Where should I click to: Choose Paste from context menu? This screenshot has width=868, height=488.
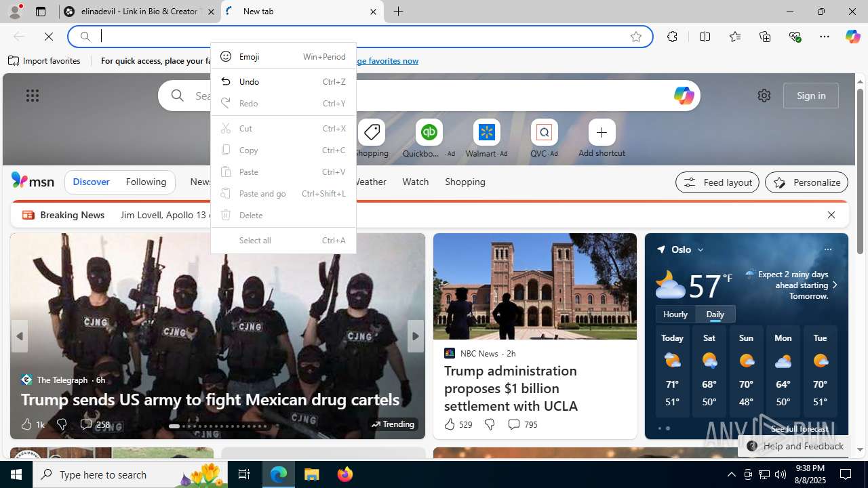click(x=283, y=171)
